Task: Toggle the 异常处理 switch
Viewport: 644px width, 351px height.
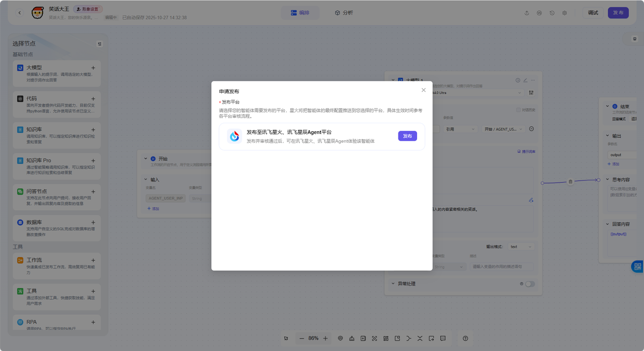Action: (x=530, y=284)
